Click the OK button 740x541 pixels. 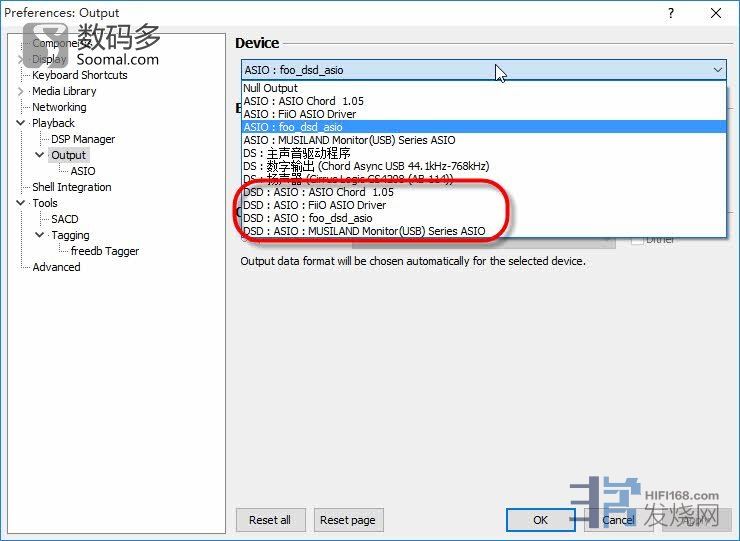click(540, 520)
